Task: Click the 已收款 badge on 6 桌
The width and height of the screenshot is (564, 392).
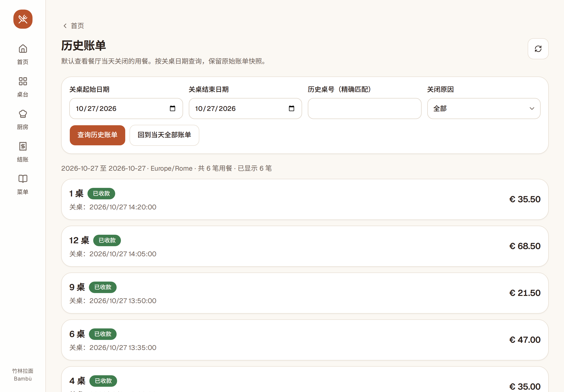Action: pyautogui.click(x=103, y=334)
